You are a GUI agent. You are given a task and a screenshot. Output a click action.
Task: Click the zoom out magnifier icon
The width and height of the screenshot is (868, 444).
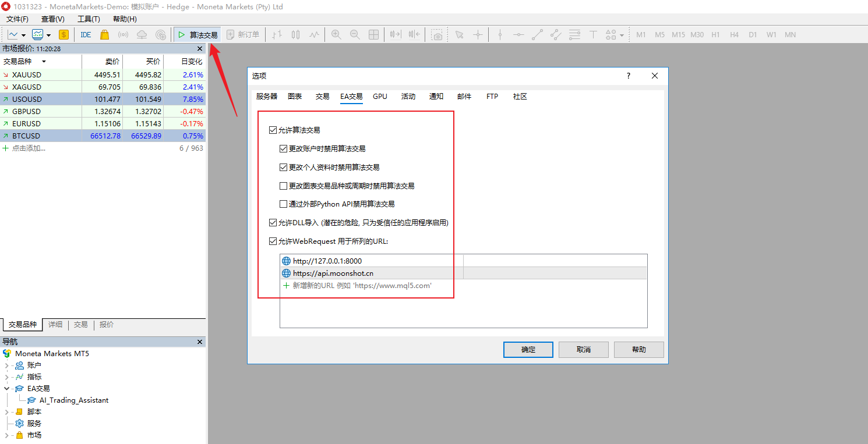click(355, 35)
